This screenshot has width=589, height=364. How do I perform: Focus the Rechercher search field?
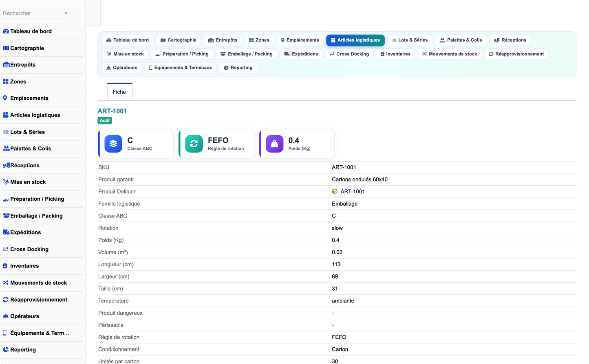(35, 13)
